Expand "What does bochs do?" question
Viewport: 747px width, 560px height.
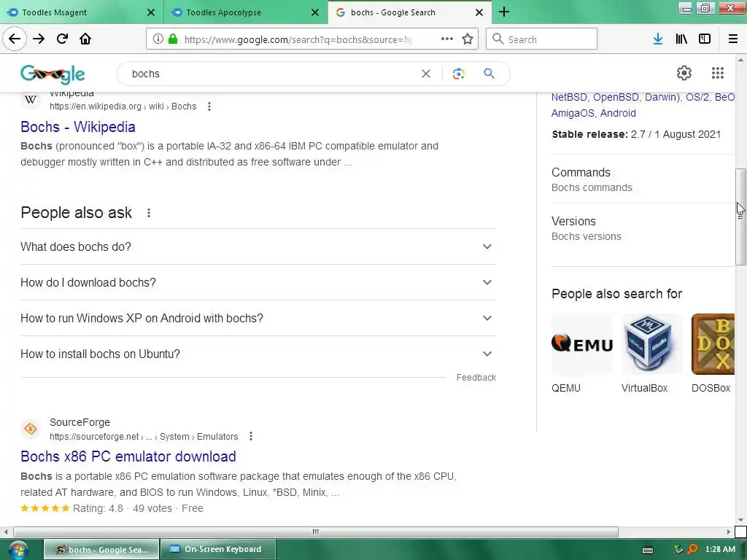click(258, 246)
